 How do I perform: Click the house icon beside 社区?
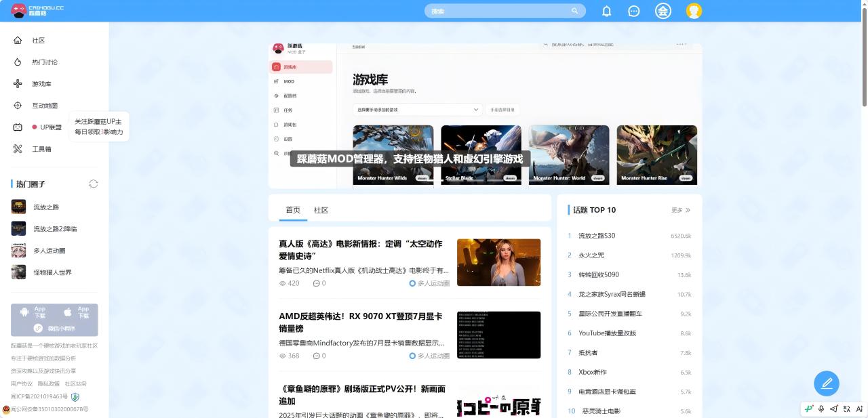[18, 41]
